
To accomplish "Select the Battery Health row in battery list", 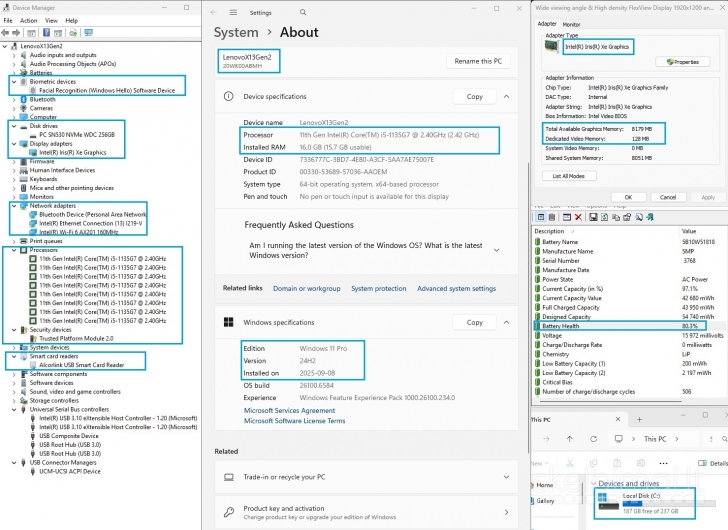I will 619,326.
